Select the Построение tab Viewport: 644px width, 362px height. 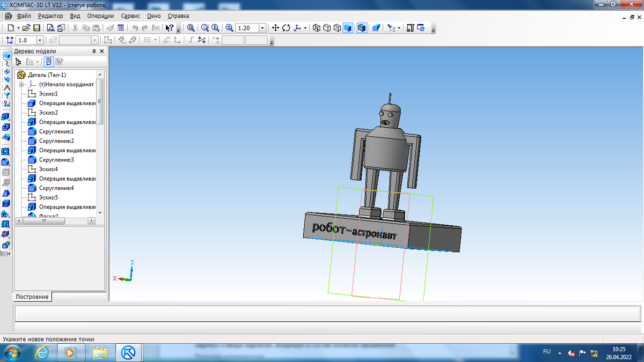point(32,297)
